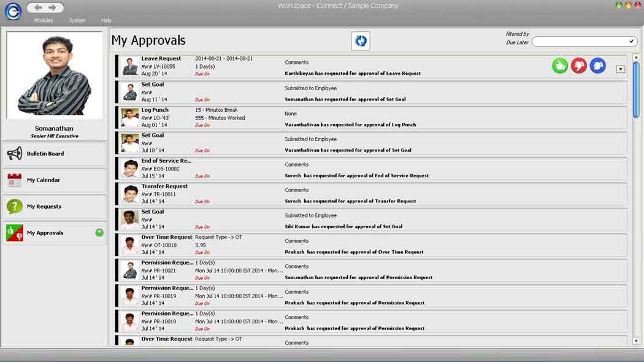Click the blue thumbs icon on Leave Request
The width and height of the screenshot is (644, 362).
(x=597, y=66)
